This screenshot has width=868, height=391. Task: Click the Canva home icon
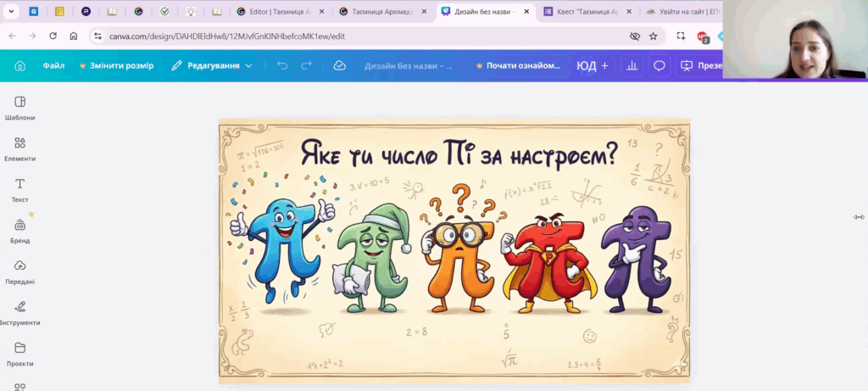tap(19, 65)
